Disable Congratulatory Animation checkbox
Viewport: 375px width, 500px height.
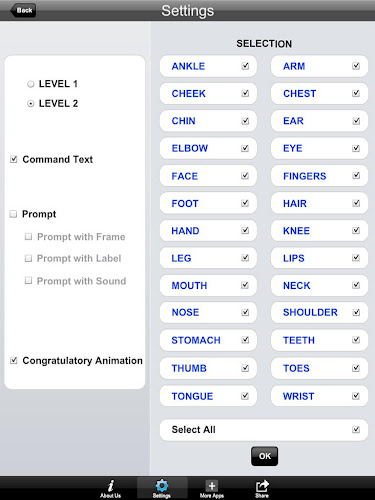14,360
